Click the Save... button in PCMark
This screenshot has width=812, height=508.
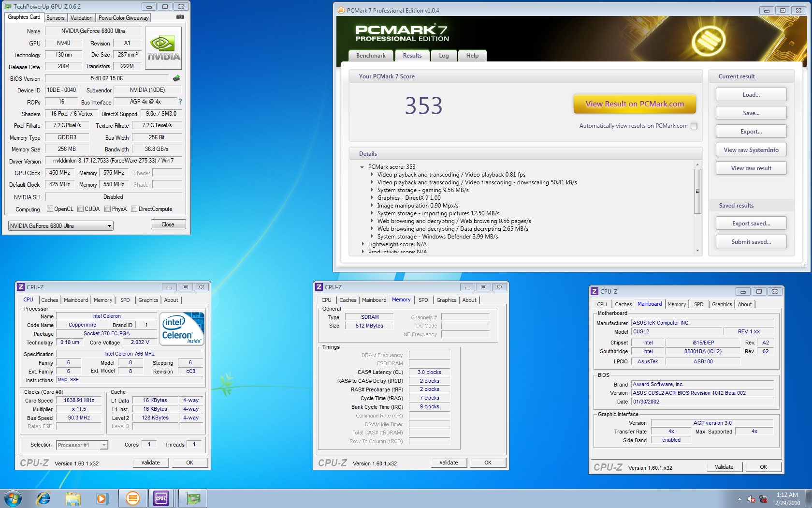click(x=751, y=113)
